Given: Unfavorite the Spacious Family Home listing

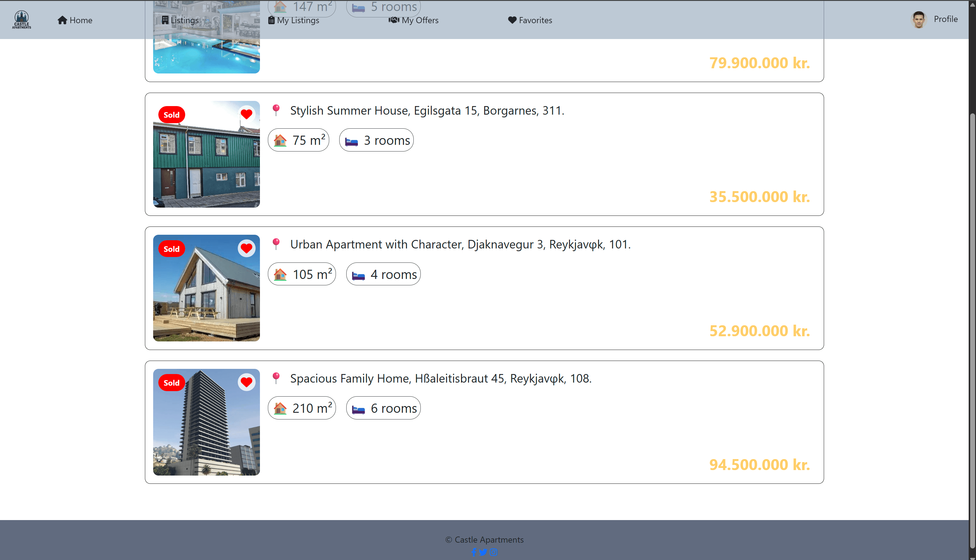Looking at the screenshot, I should [x=247, y=382].
